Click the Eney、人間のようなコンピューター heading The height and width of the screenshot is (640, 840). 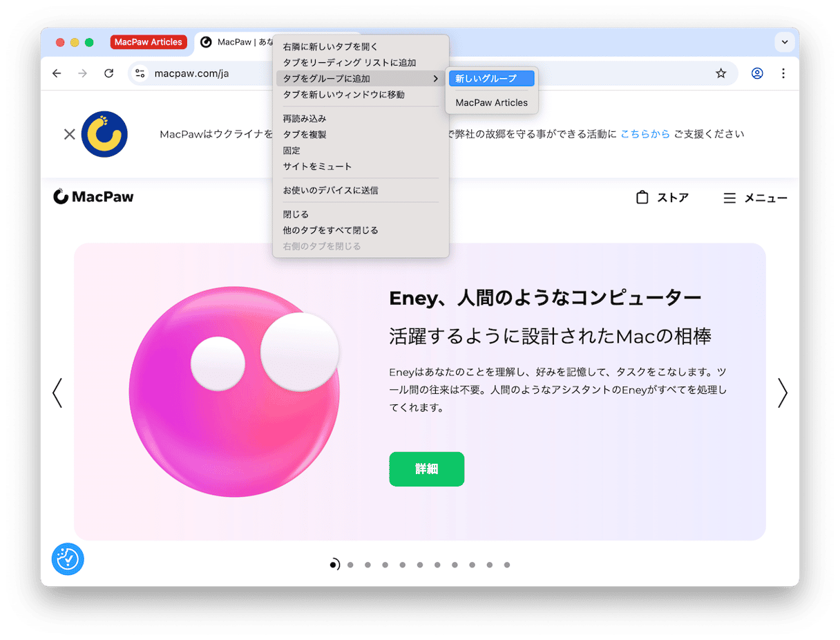click(545, 298)
